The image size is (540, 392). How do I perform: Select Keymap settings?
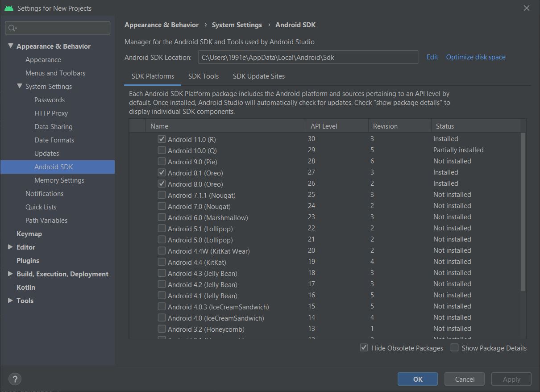pyautogui.click(x=29, y=234)
